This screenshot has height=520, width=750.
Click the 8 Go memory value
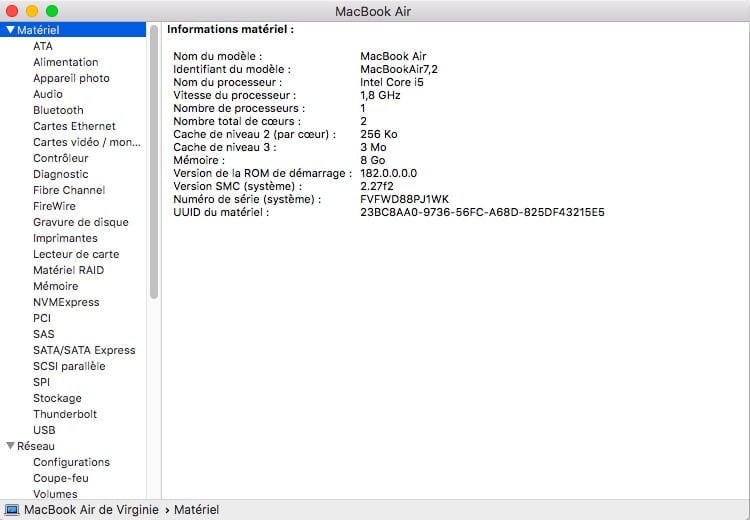373,160
